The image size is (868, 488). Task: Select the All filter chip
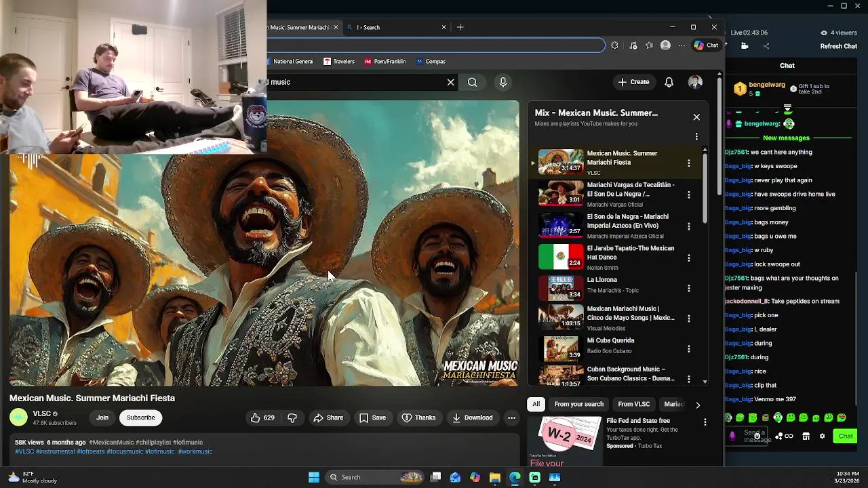[x=536, y=404]
